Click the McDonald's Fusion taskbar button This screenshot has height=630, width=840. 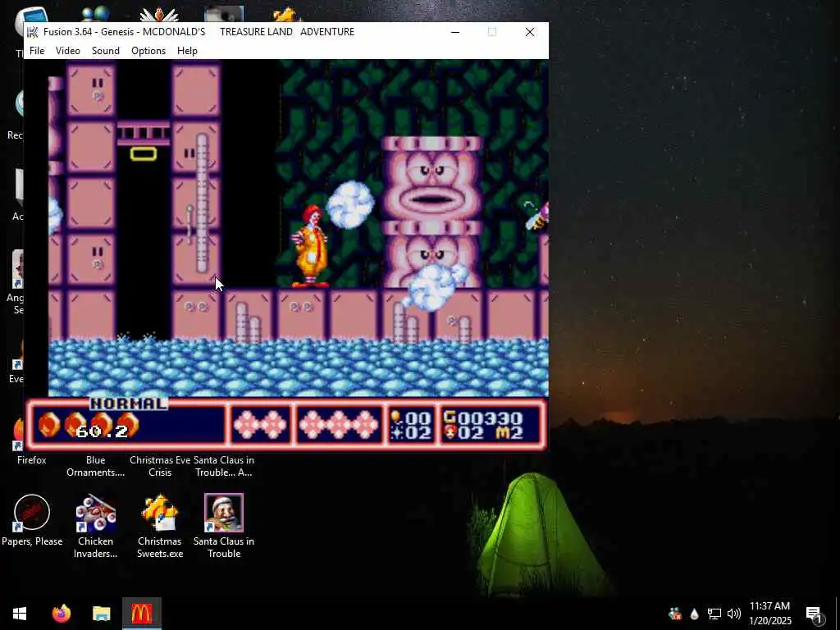click(141, 614)
